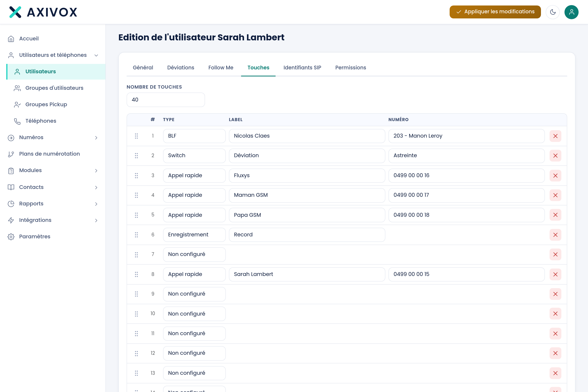This screenshot has width=588, height=392.
Task: Remove unconfigured key row 9
Action: coord(555,294)
